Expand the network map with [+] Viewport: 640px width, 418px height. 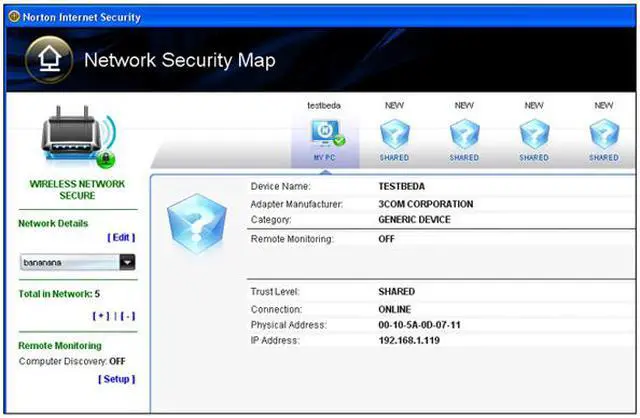(x=100, y=316)
